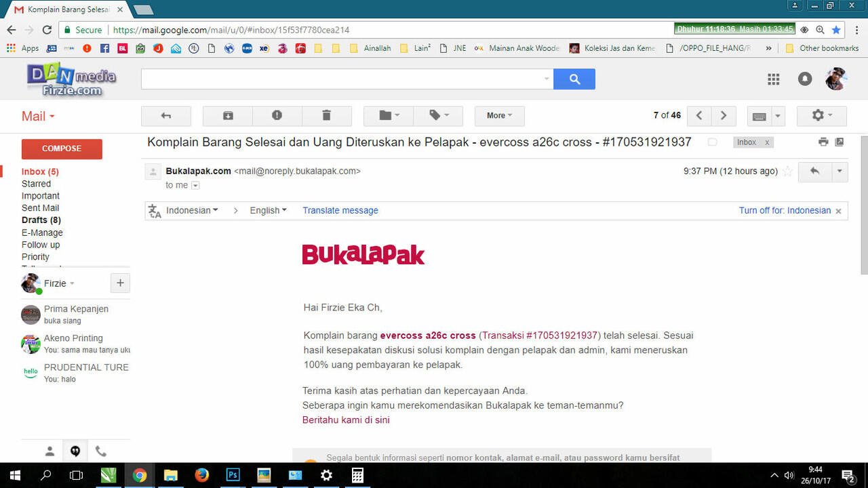Open the dropdown arrow next to Reply
This screenshot has width=868, height=488.
(x=840, y=171)
